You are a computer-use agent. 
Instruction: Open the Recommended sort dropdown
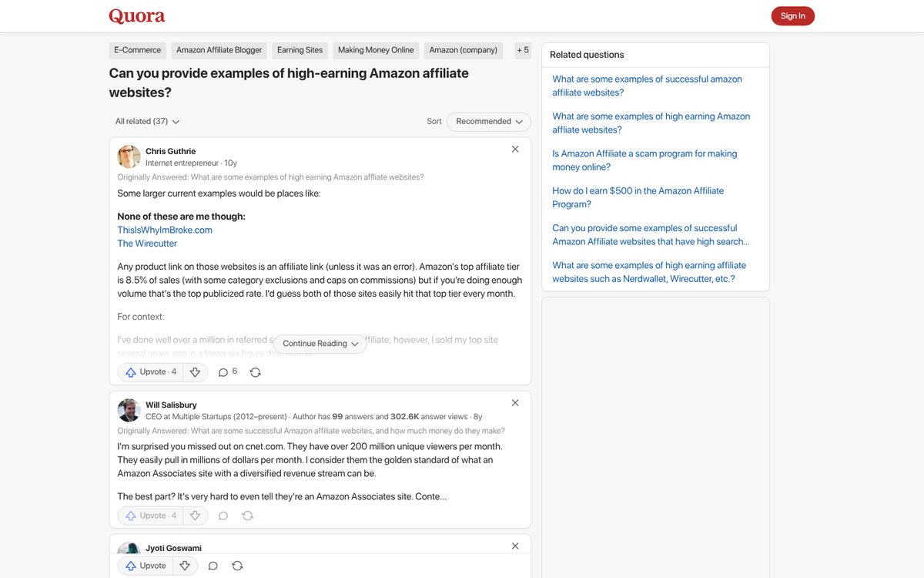pyautogui.click(x=488, y=121)
